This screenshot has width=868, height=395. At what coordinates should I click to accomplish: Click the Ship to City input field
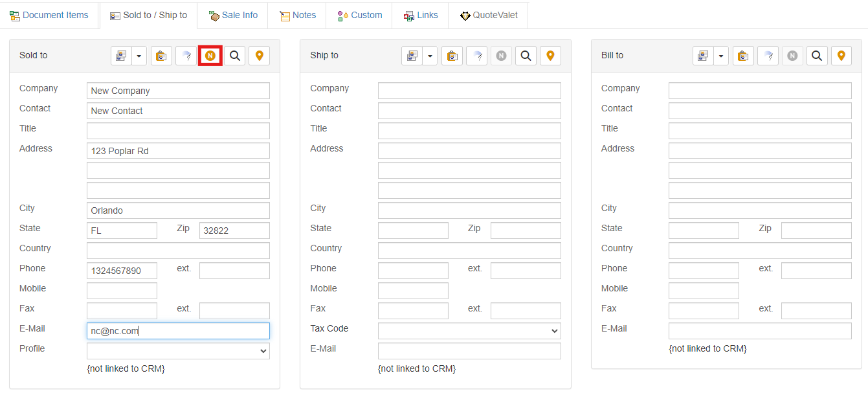coord(469,210)
